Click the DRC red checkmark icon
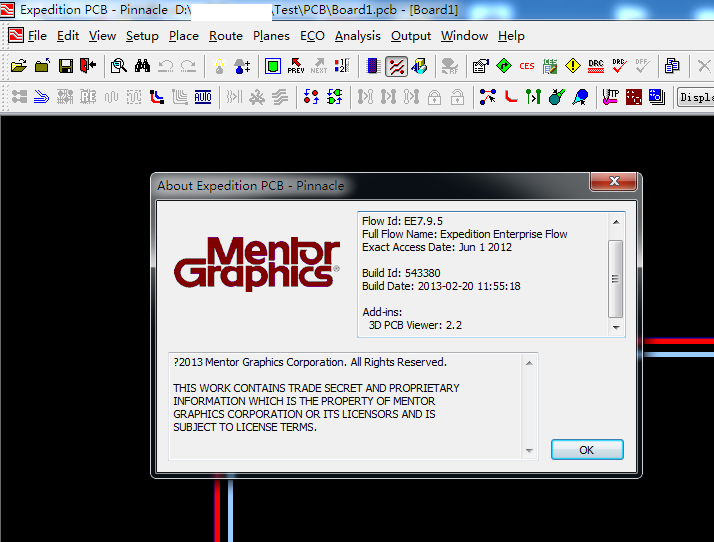This screenshot has height=542, width=714. click(619, 66)
